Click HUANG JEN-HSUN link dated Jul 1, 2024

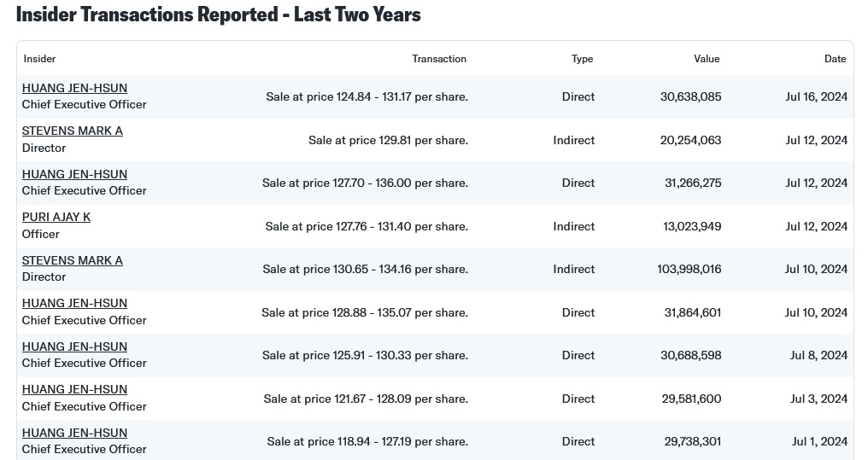tap(74, 433)
